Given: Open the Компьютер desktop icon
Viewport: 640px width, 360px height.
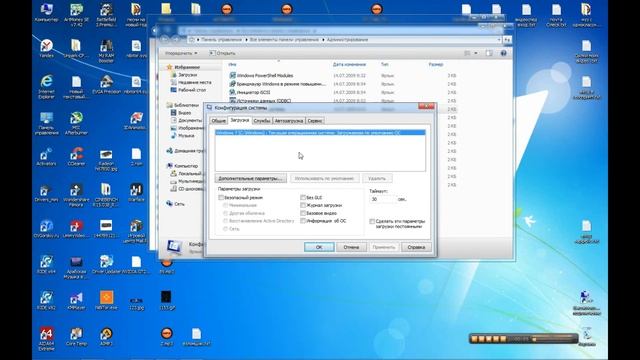Looking at the screenshot, I should point(46,13).
